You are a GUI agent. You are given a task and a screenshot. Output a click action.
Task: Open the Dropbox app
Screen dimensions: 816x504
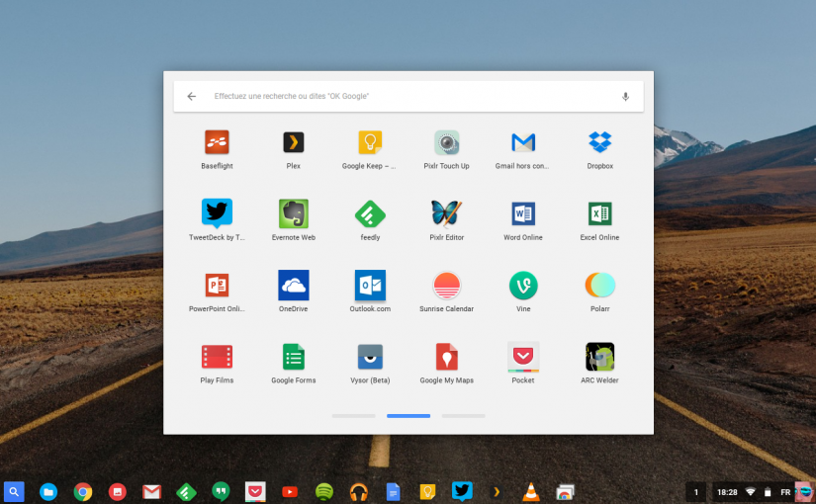[600, 142]
